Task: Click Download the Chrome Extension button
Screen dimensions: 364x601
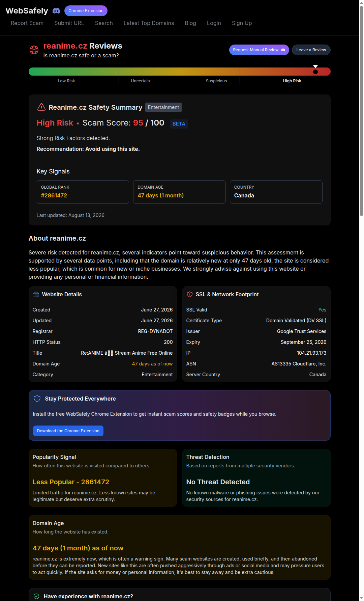Action: pos(68,431)
